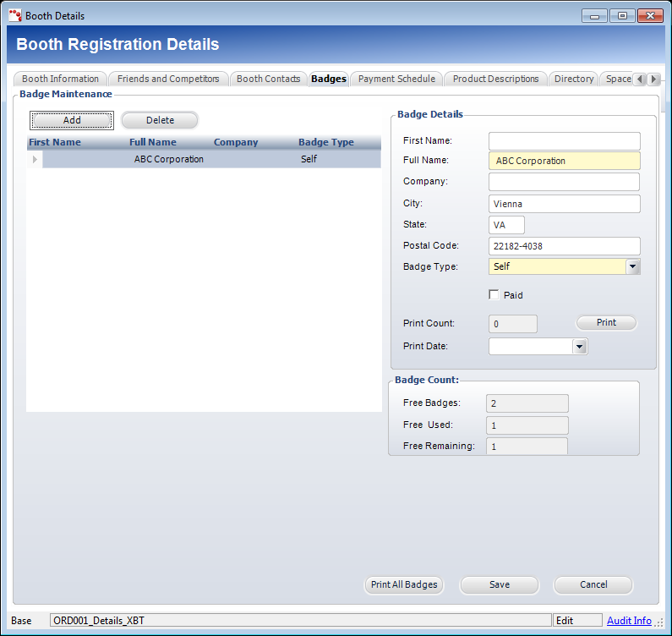Switch to the Booth Information tab
The image size is (672, 636).
tap(61, 79)
